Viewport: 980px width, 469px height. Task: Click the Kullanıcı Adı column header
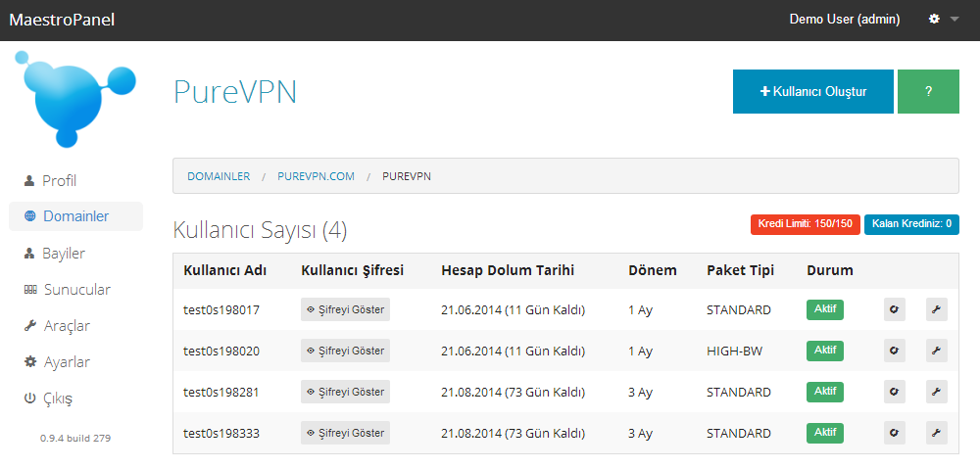pyautogui.click(x=225, y=271)
